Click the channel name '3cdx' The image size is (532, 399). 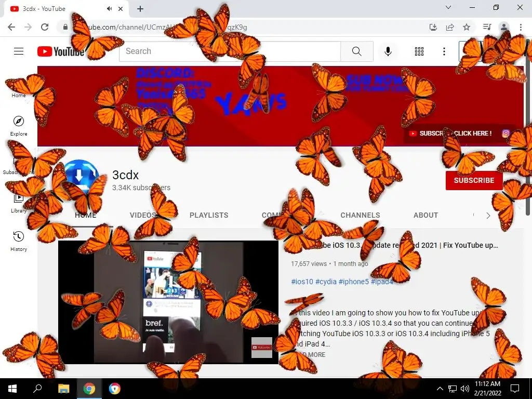point(126,175)
